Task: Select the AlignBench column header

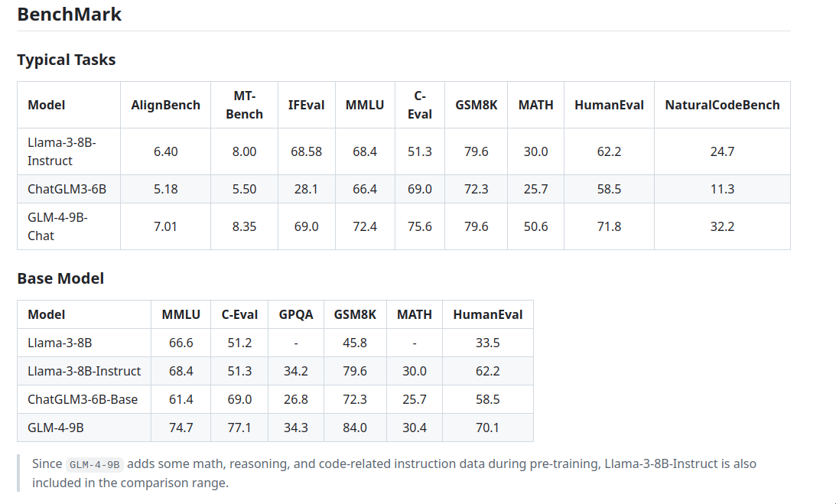Action: click(x=165, y=105)
